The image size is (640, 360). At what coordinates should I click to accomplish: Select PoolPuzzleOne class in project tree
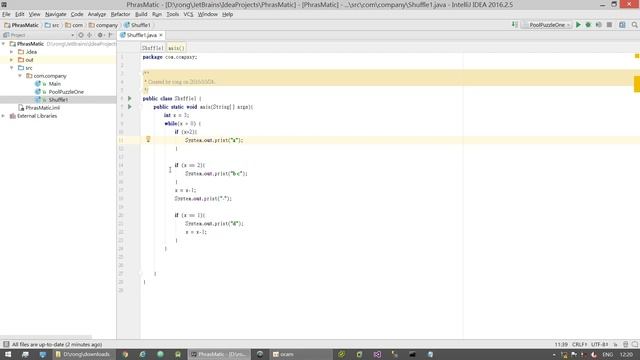(x=66, y=92)
